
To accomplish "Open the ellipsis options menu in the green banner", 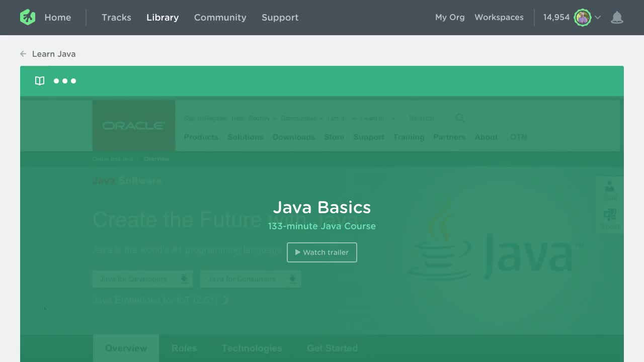I will pos(65,81).
